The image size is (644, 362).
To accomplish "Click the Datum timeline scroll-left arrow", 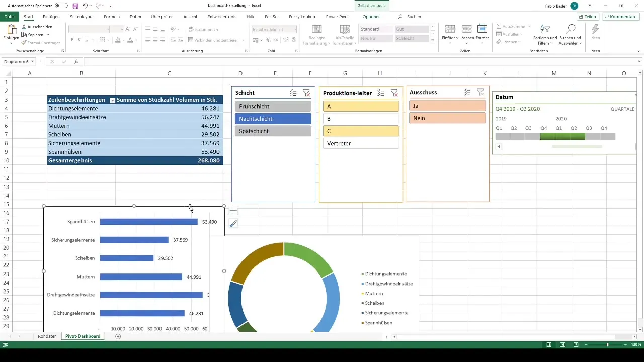I will point(499,146).
